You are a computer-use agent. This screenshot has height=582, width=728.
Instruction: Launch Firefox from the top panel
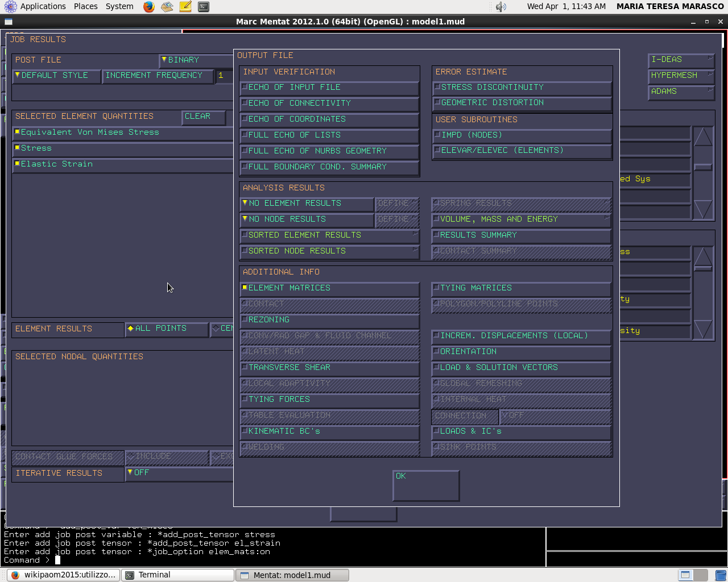point(149,7)
